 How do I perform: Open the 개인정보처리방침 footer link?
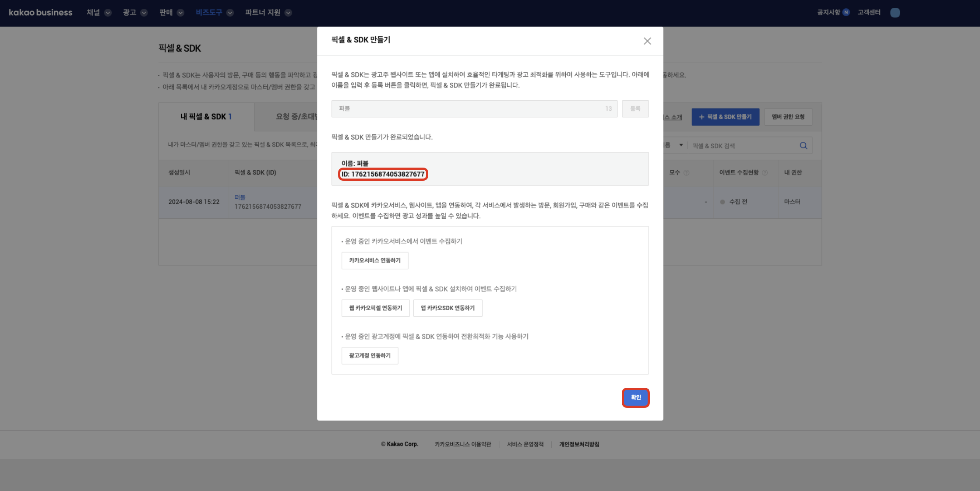coord(580,444)
